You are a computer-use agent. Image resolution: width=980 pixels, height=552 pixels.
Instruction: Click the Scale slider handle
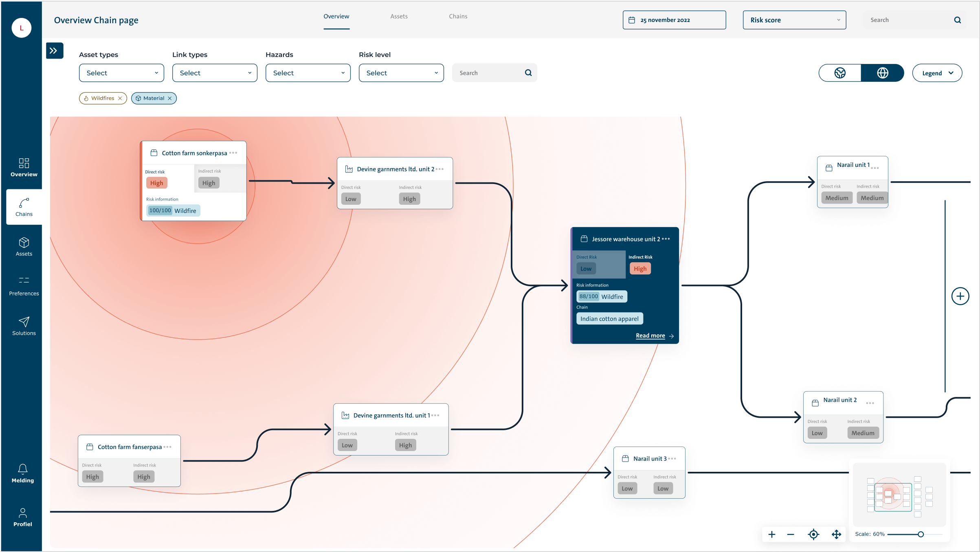coord(921,534)
